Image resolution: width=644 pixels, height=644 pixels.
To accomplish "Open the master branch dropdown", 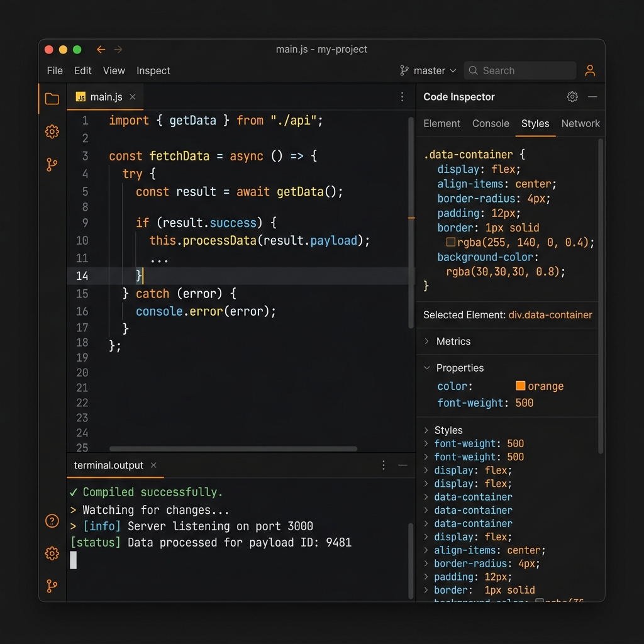I will click(428, 70).
